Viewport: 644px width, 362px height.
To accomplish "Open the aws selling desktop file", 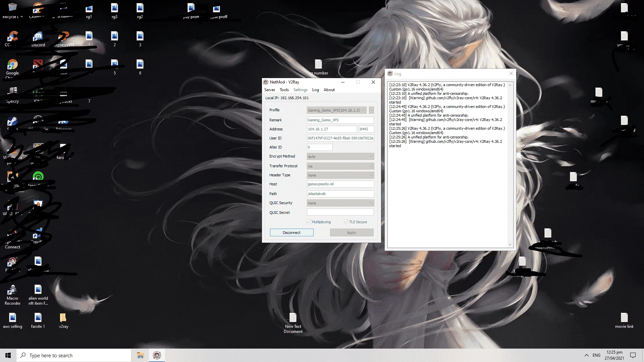I will (12, 320).
